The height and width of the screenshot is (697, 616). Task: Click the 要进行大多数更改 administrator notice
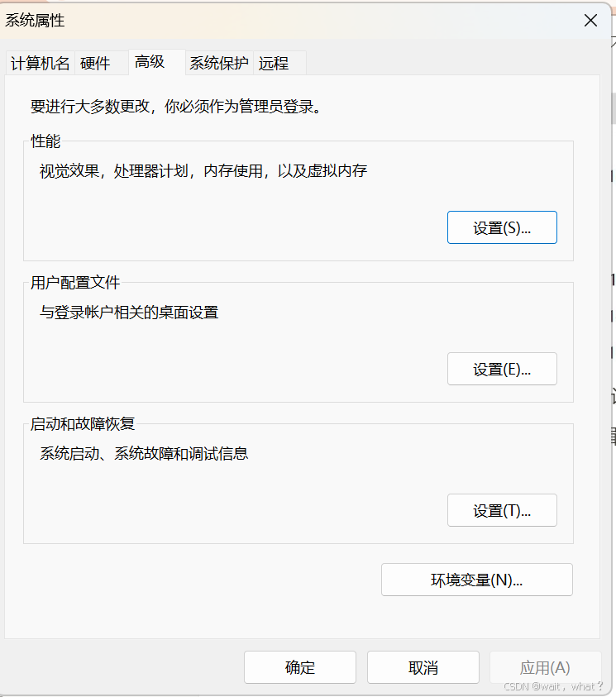[176, 107]
